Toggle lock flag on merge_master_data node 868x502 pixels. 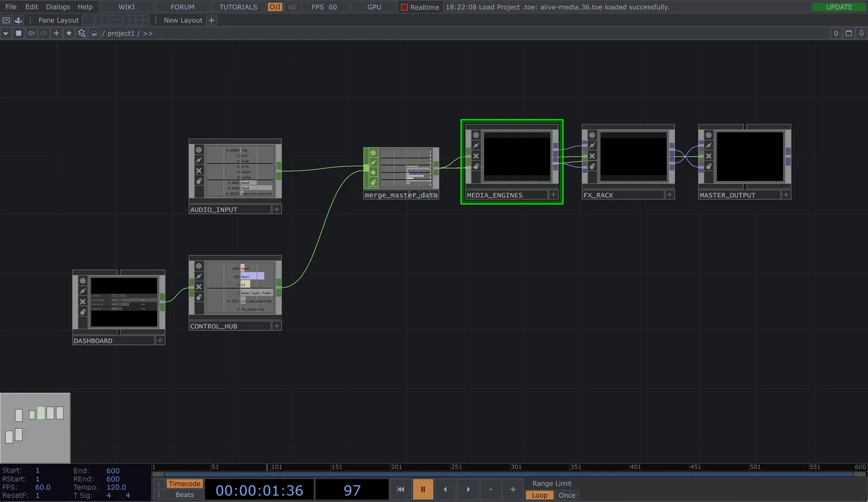(x=373, y=182)
